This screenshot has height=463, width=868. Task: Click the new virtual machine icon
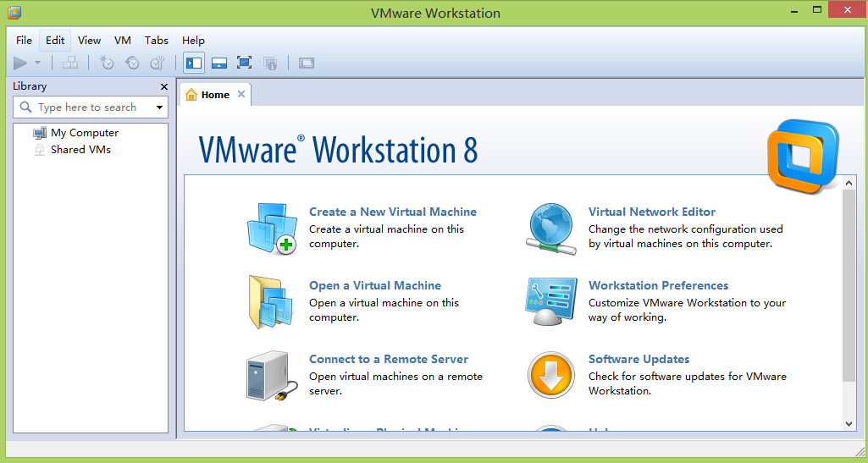272,229
